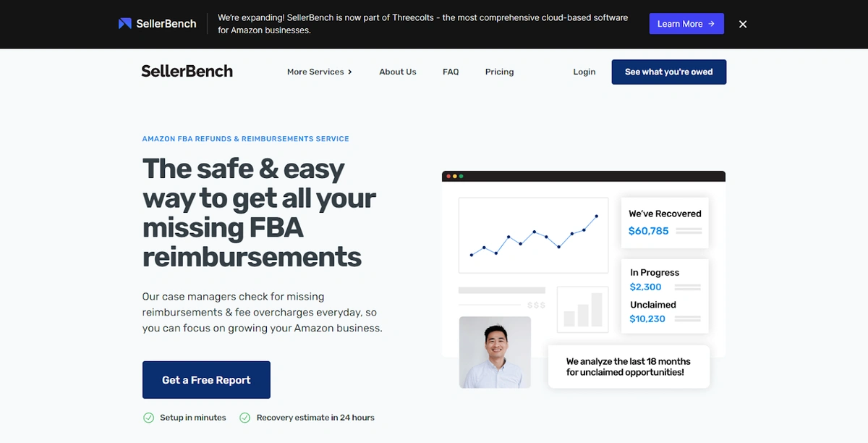Click the red dot on mock browser window
The image size is (868, 443).
pos(448,176)
